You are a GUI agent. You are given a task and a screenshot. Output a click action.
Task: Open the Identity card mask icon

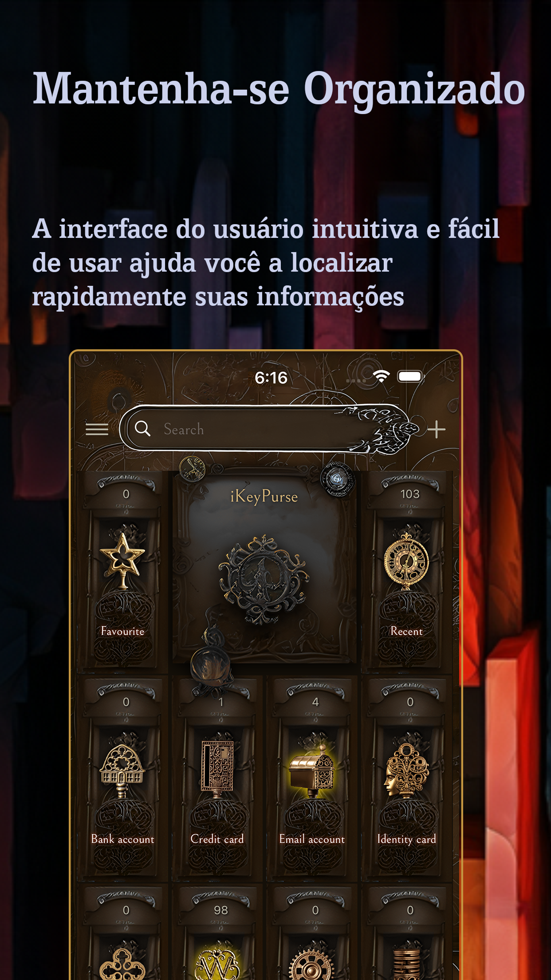pos(406,770)
